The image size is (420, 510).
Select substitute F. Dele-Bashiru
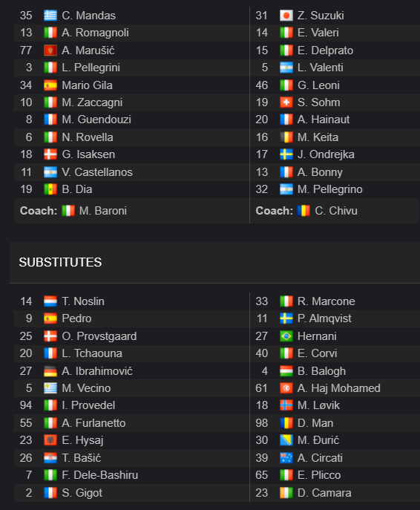pyautogui.click(x=99, y=475)
